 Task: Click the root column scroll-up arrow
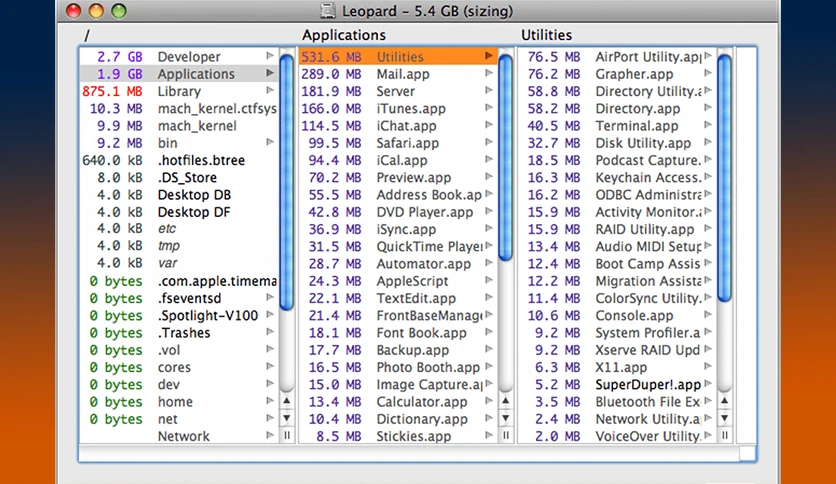click(287, 401)
